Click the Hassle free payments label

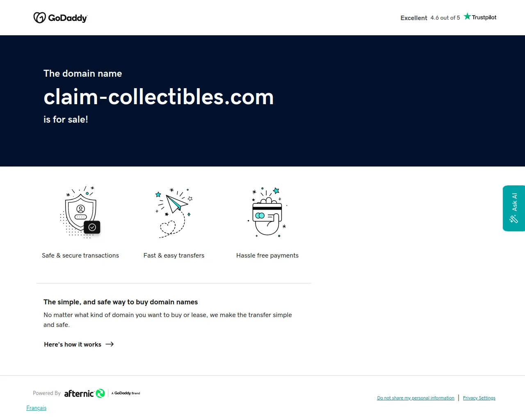[x=267, y=255]
